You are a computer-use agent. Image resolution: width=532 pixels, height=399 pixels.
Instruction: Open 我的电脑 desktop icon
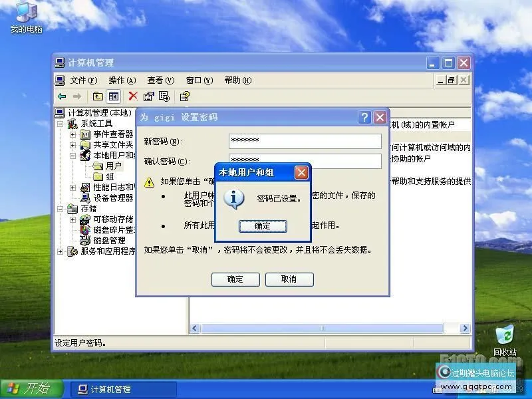[25, 15]
